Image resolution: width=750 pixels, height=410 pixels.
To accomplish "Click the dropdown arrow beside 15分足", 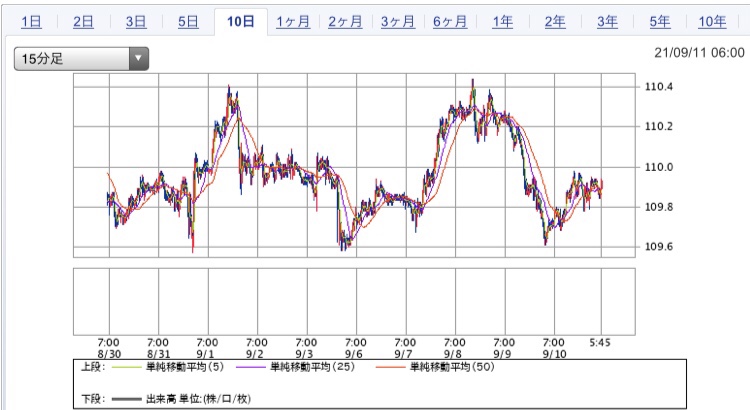I will [139, 59].
